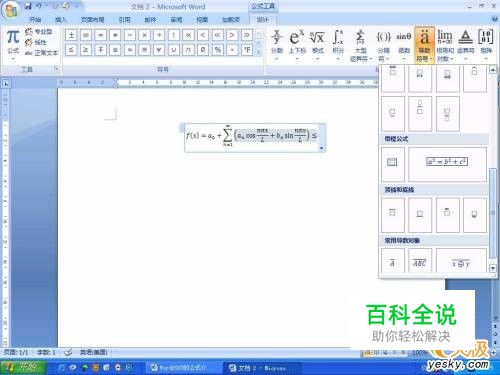500x375 pixels.
Task: Open the Radical (根式) dropdown
Action: [x=317, y=45]
